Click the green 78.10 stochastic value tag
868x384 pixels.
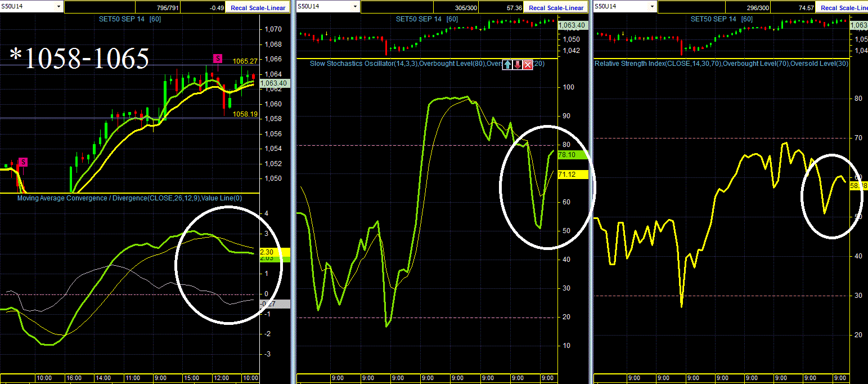point(572,155)
